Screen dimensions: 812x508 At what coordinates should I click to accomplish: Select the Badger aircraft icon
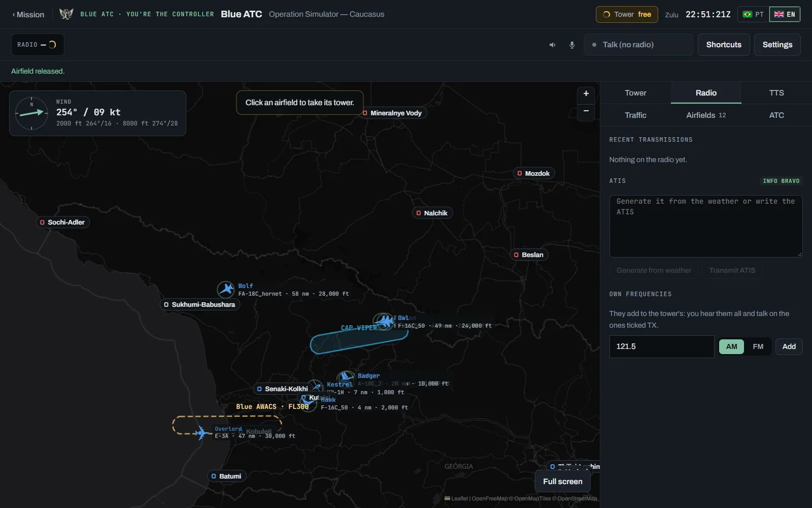[346, 377]
